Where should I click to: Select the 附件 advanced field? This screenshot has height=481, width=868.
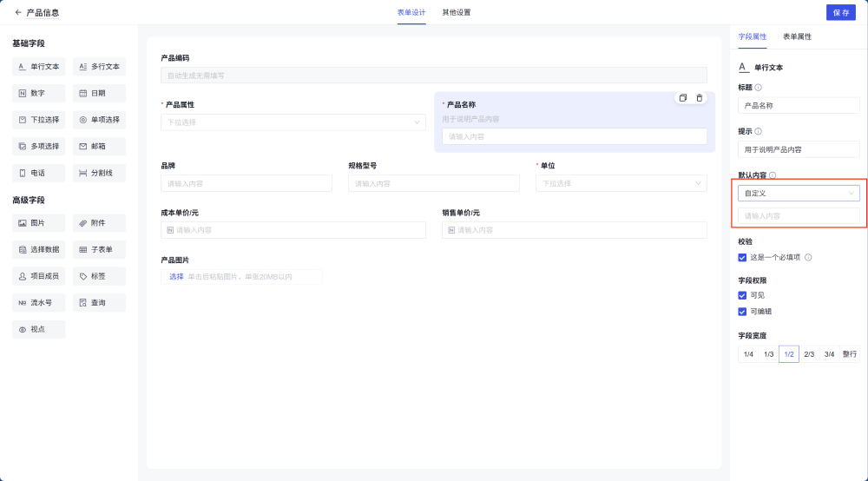coord(99,223)
